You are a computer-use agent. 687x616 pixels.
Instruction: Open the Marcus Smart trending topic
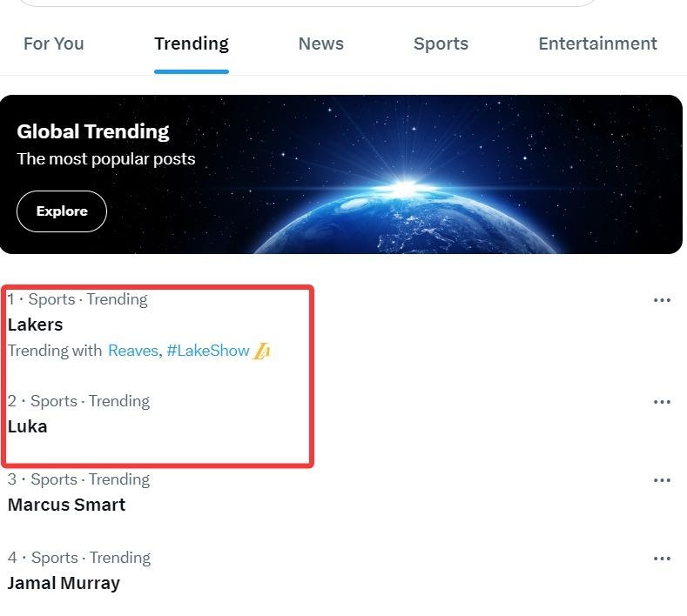tap(66, 505)
